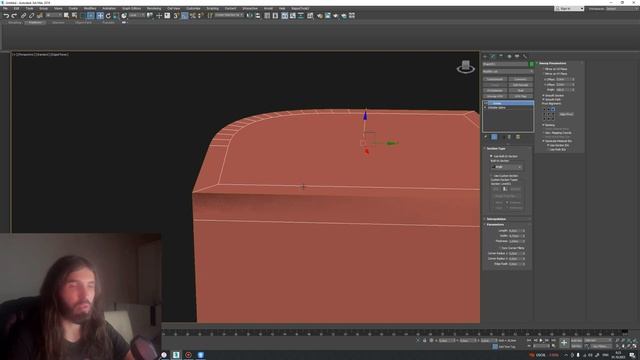Expand the Interpolation rollout
The image size is (640, 360).
click(496, 219)
